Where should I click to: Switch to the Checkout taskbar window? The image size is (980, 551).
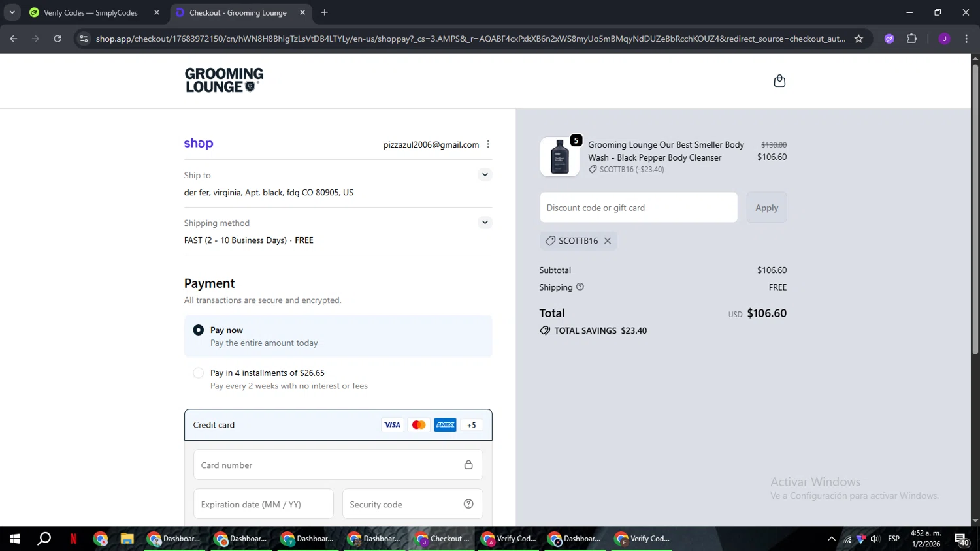pyautogui.click(x=443, y=539)
